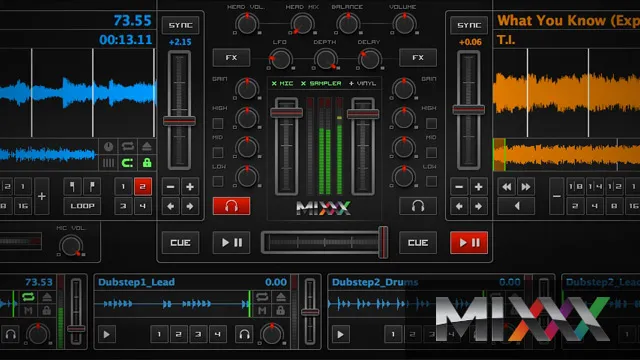Decrease left deck rate with minus button
This screenshot has width=640, height=360.
pos(171,187)
